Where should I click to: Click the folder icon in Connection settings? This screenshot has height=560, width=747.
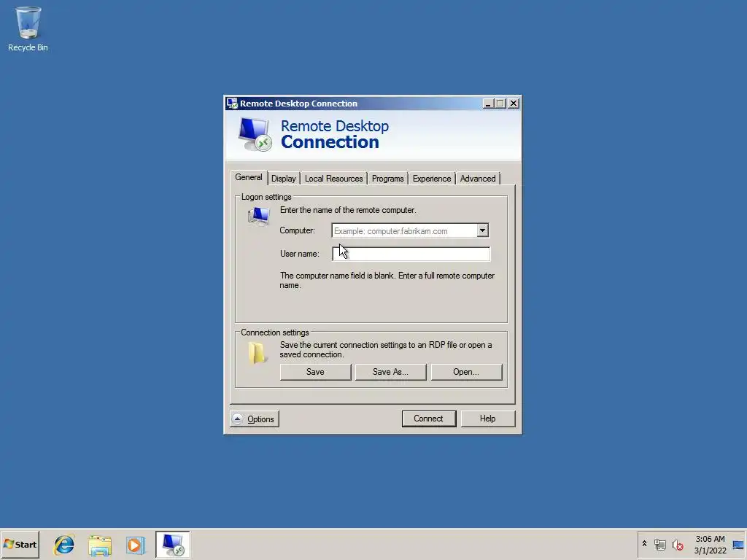pos(258,353)
